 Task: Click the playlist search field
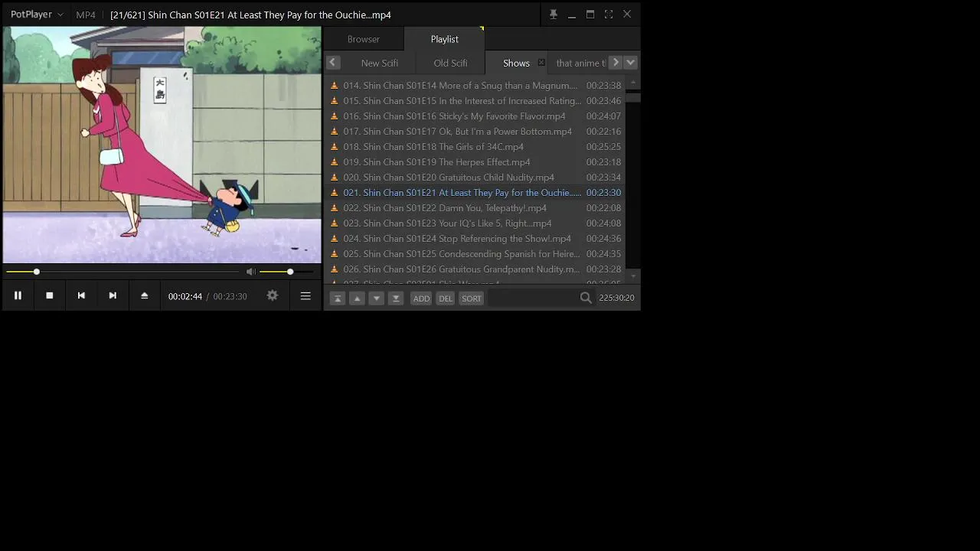(534, 298)
